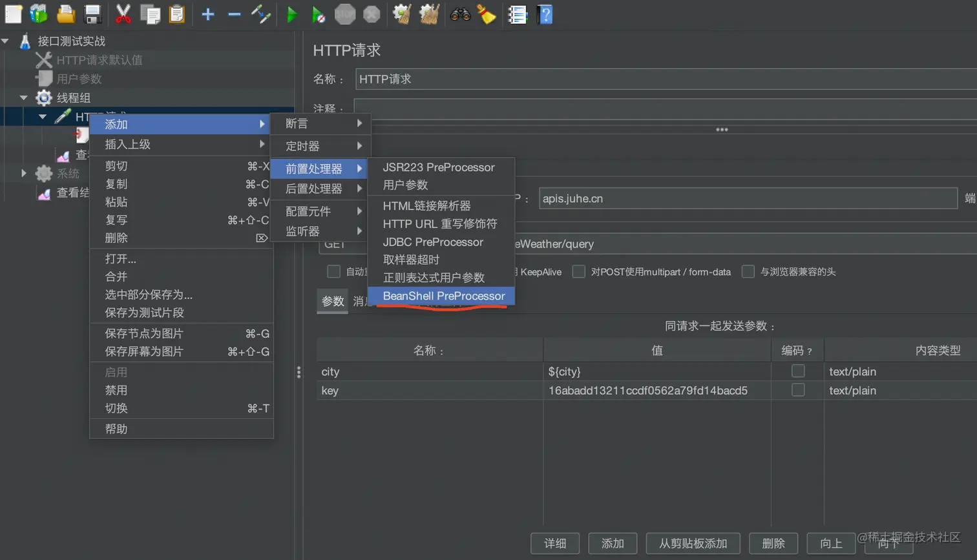Start test without pauses icon
The height and width of the screenshot is (560, 977).
(x=318, y=14)
